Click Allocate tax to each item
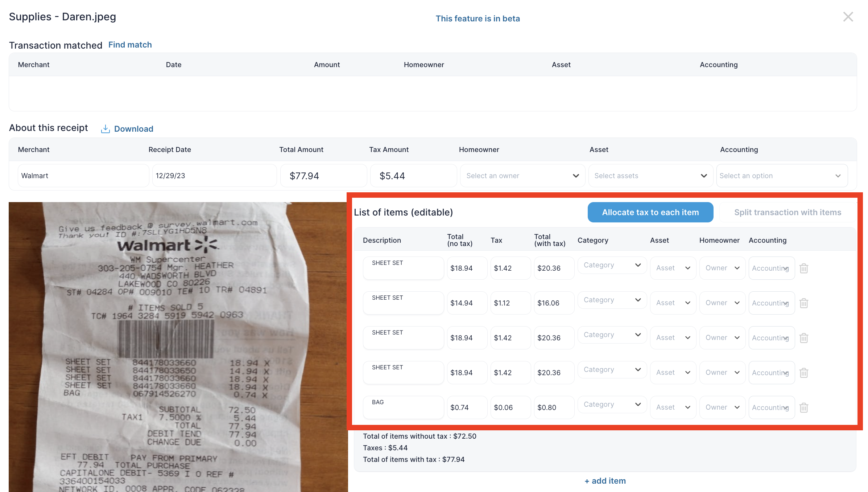 [x=650, y=212]
